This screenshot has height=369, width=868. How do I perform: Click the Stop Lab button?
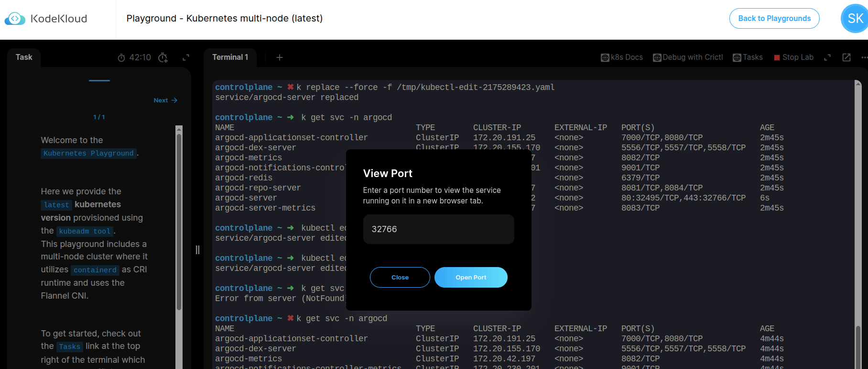click(793, 57)
